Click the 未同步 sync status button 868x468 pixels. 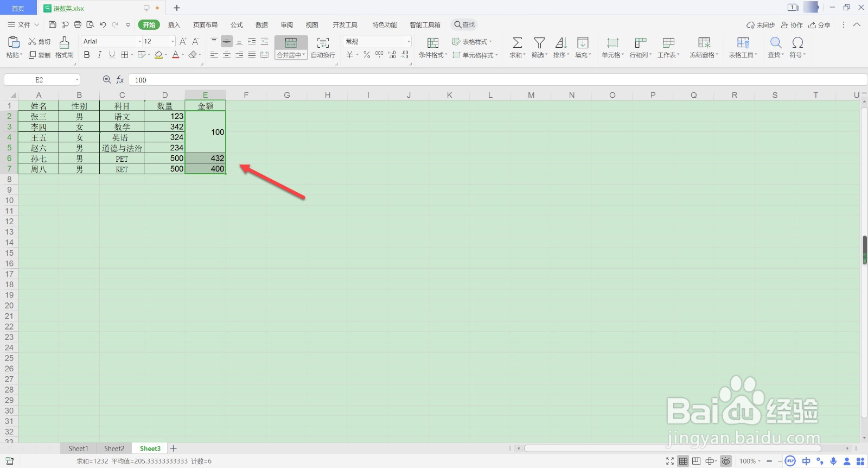[761, 25]
